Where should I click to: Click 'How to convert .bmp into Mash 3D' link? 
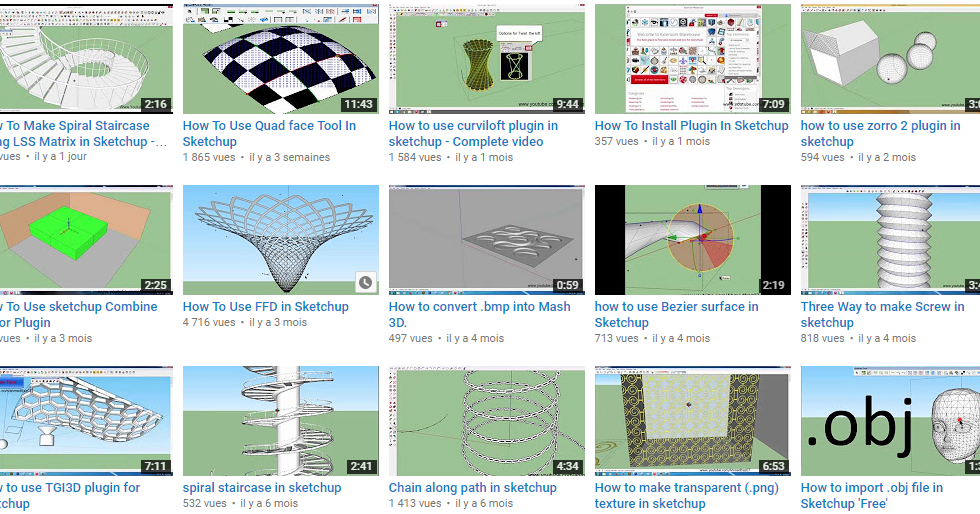pos(479,315)
